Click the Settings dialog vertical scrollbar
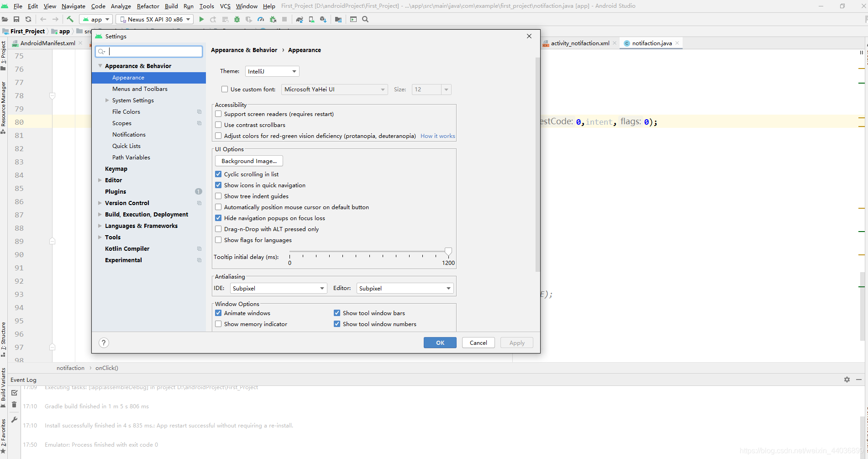This screenshot has height=459, width=868. (x=537, y=164)
